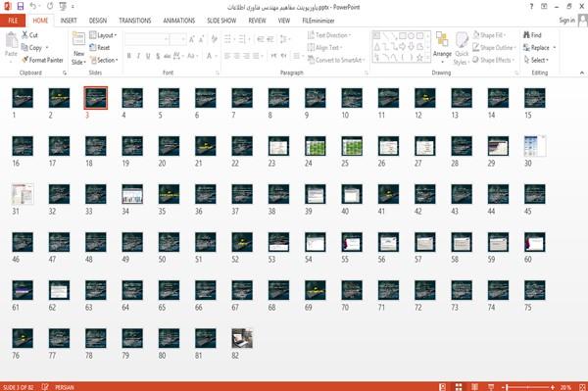
Task: Switch to the REVIEW tab
Action: point(257,21)
